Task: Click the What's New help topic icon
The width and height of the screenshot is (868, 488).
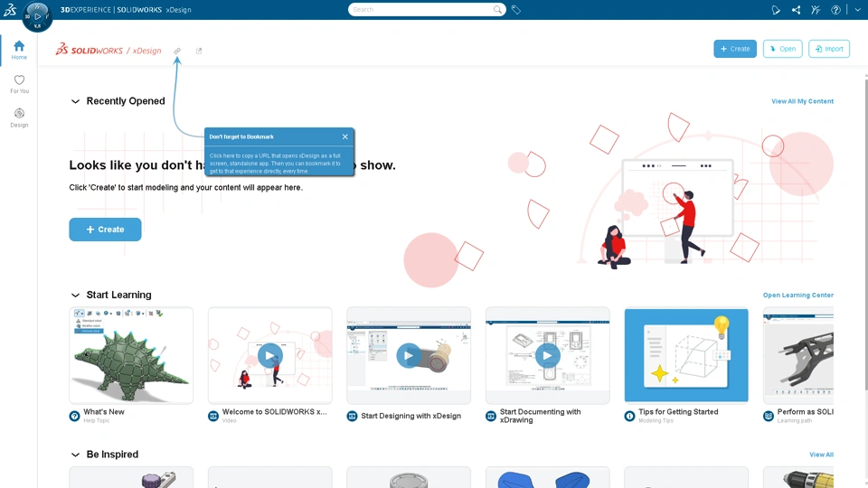Action: tap(74, 416)
